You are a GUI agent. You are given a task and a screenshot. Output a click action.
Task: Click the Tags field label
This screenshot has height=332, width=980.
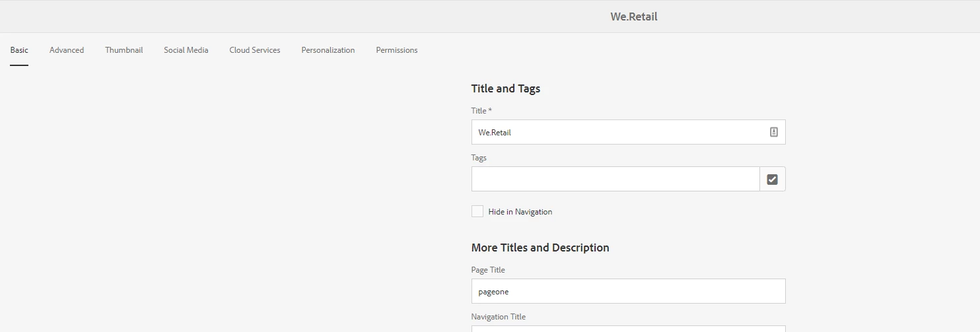479,158
